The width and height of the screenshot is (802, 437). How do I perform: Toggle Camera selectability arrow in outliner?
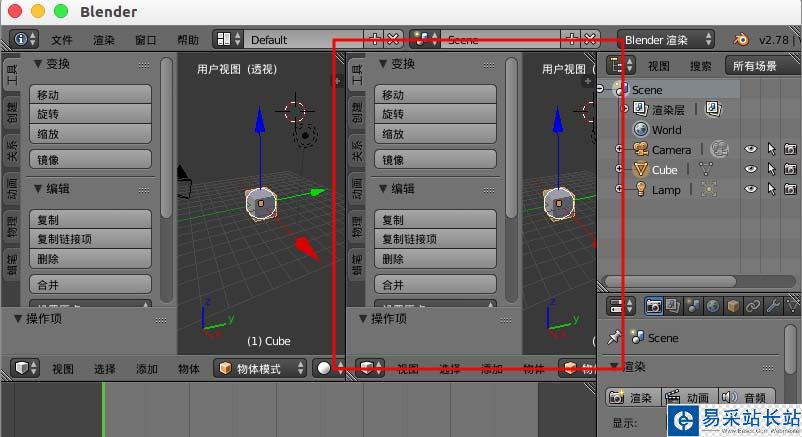coord(771,149)
